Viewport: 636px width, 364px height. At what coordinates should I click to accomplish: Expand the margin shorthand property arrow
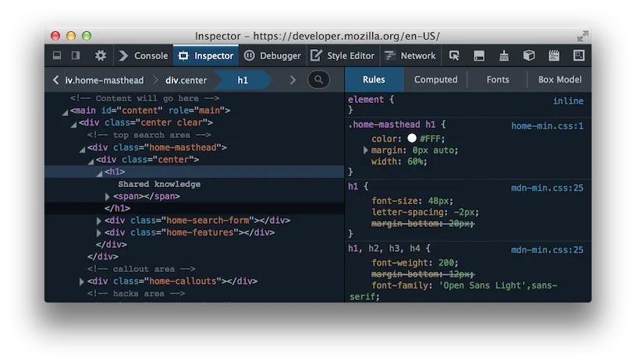pyautogui.click(x=365, y=150)
